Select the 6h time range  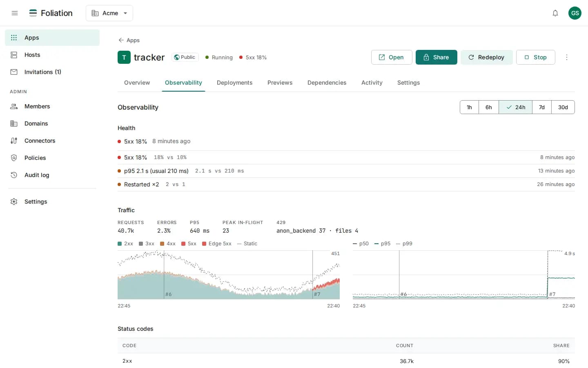click(489, 107)
